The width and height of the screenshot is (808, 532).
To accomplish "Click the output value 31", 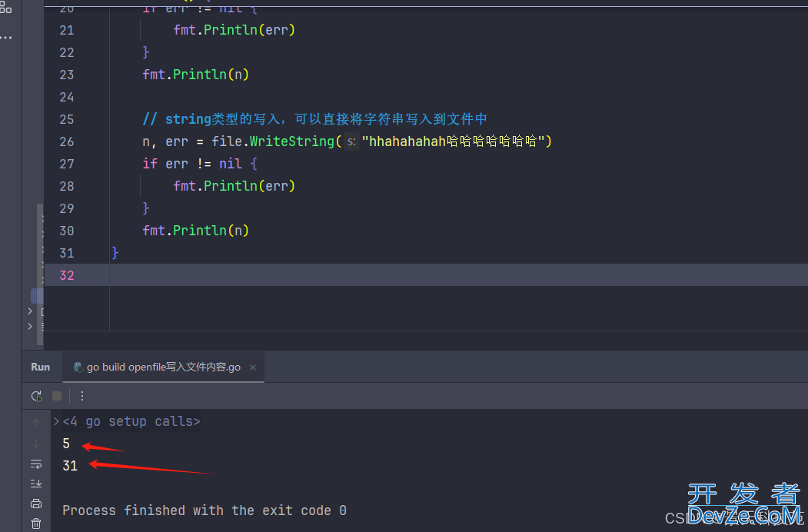I will (x=69, y=466).
